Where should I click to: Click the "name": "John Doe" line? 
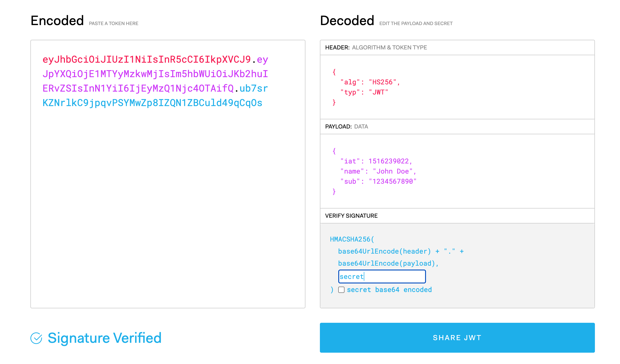pos(378,171)
